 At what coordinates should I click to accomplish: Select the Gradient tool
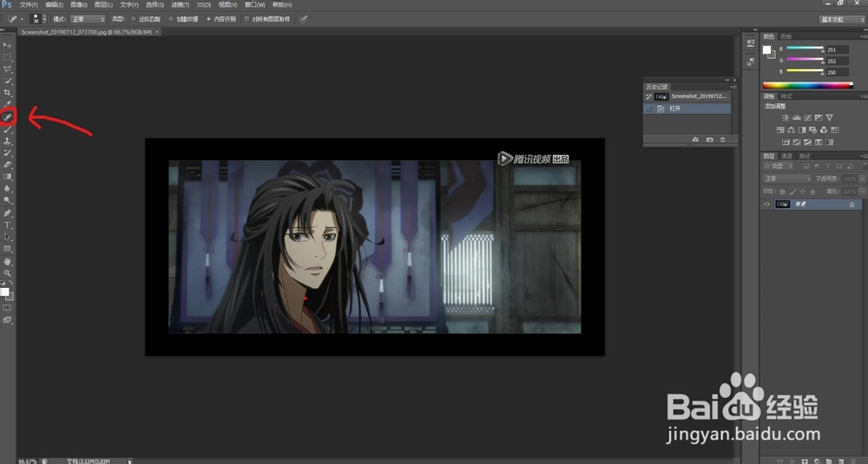tap(7, 177)
